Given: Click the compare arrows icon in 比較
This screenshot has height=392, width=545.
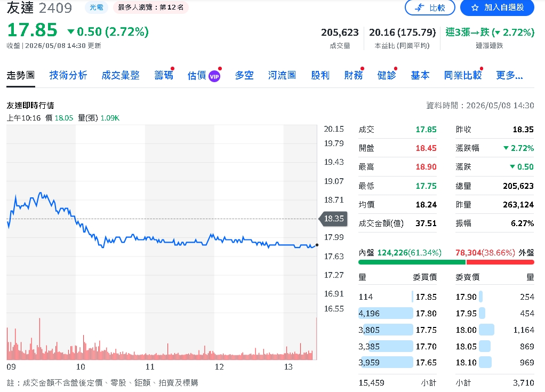Looking at the screenshot, I should (x=420, y=7).
